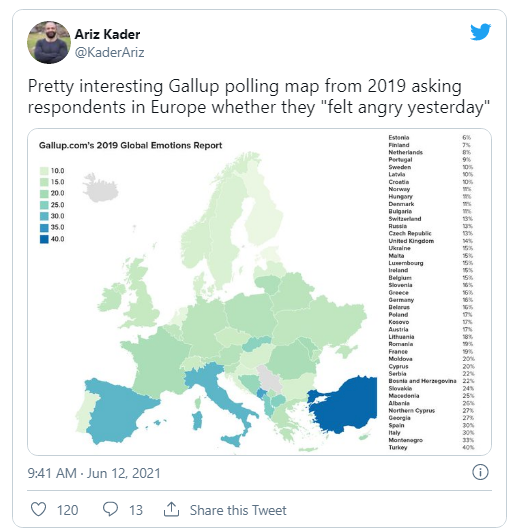Click Spain on the map

[x=118, y=410]
